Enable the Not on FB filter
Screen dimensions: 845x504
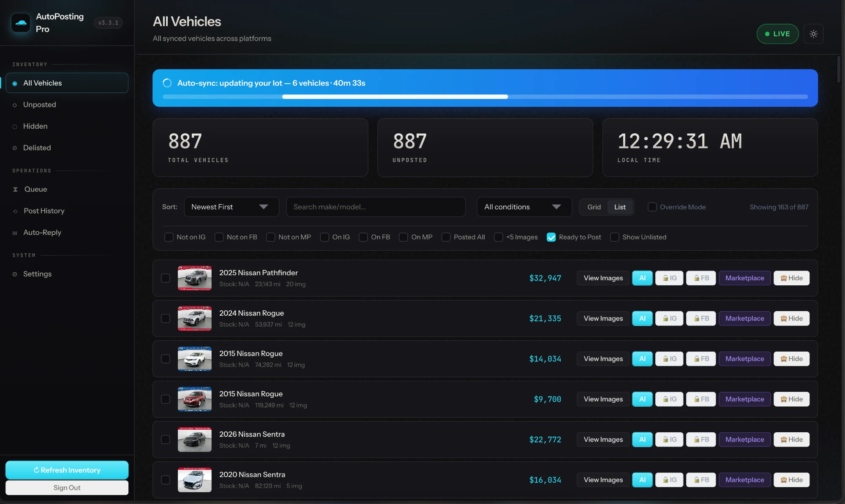point(219,237)
